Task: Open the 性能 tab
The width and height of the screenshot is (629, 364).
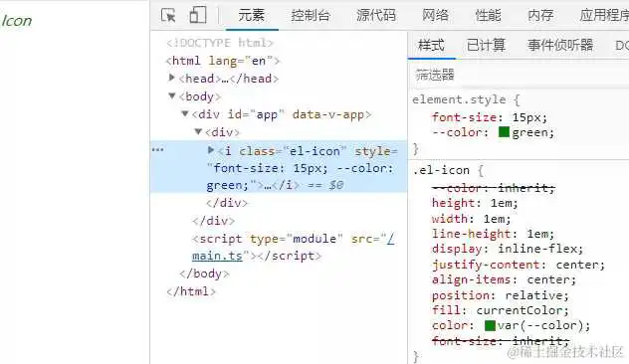Action: click(x=488, y=15)
